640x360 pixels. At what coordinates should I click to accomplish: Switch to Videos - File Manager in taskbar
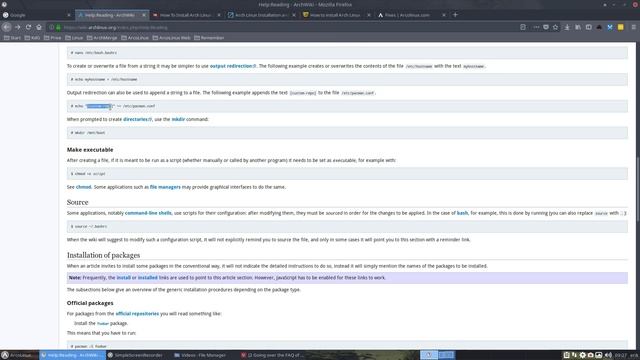[x=200, y=355]
